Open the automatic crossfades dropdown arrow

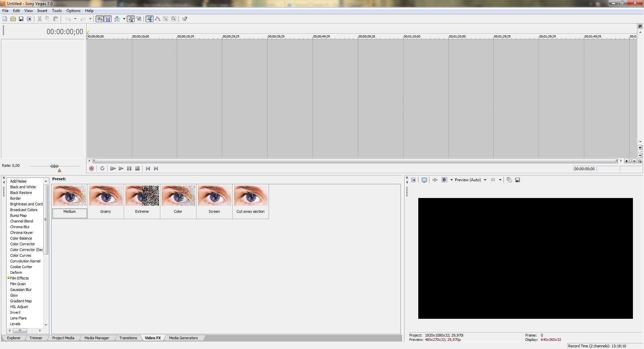pyautogui.click(x=124, y=19)
